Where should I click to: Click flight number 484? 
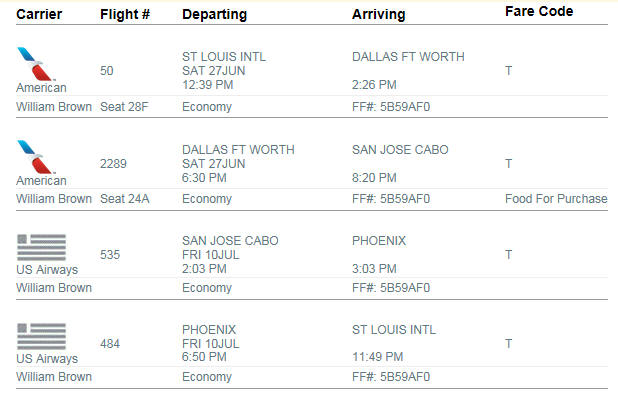click(110, 344)
